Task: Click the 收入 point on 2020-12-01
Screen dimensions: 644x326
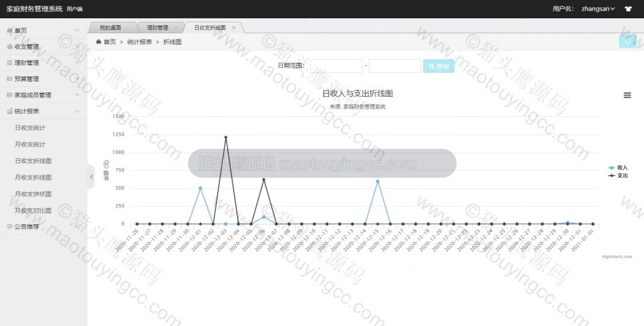Action: 201,188
